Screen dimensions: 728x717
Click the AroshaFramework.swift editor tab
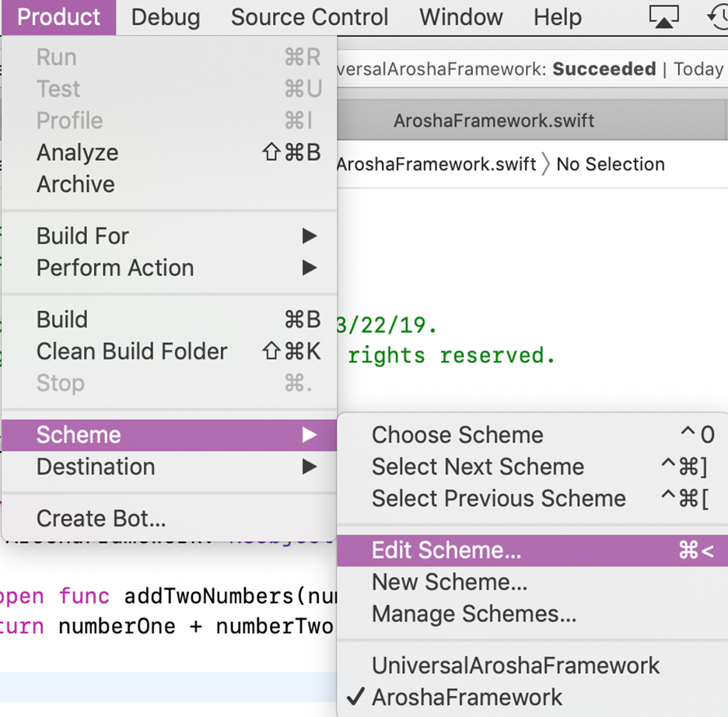tap(494, 121)
